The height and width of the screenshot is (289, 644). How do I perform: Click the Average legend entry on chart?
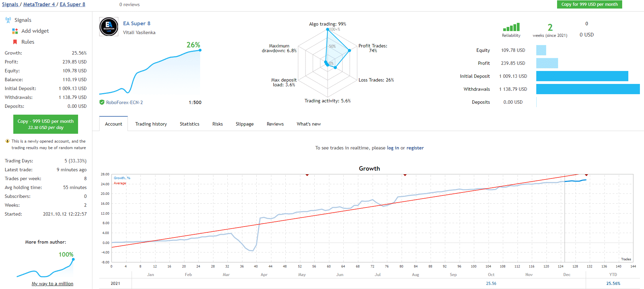point(120,183)
